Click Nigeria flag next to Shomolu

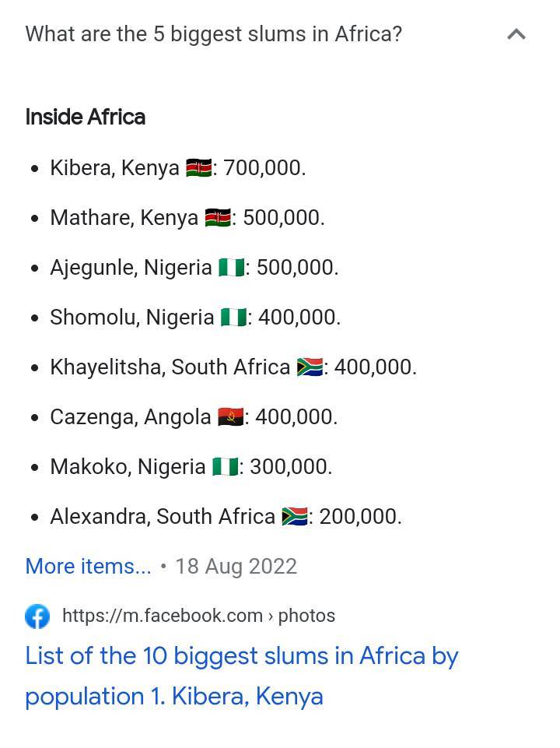coord(233,318)
